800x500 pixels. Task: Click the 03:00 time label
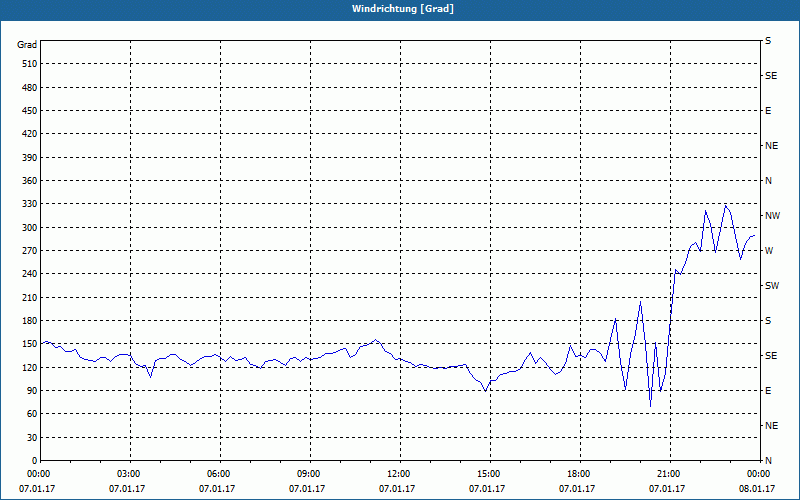pos(130,474)
